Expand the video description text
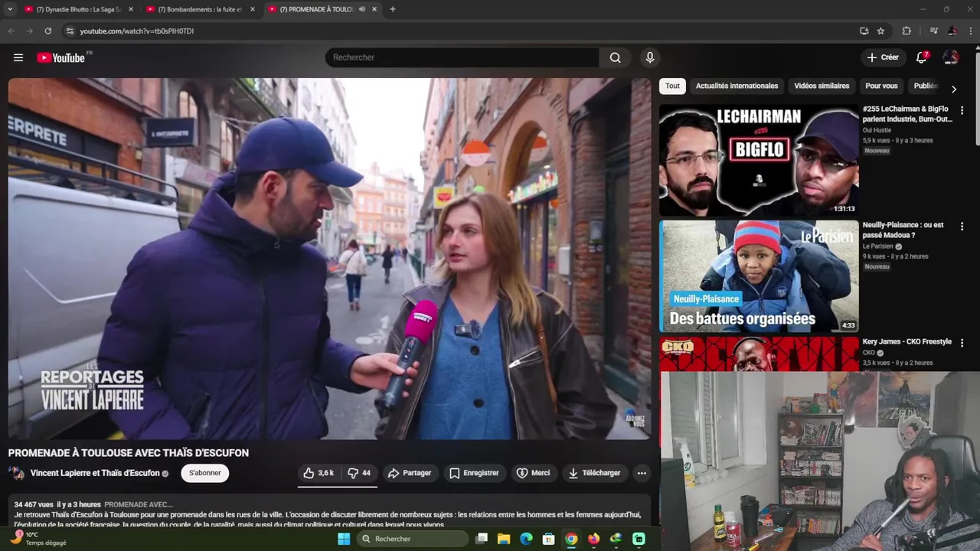Screen dimensions: 980x551 pyautogui.click(x=328, y=514)
